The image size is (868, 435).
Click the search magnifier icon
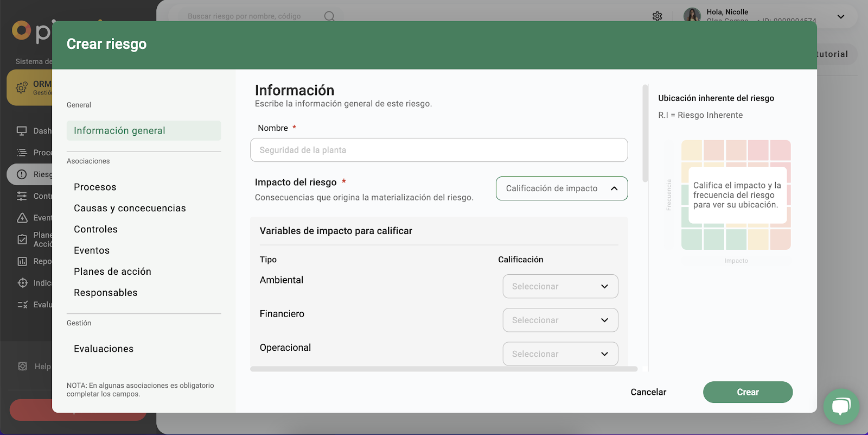click(329, 16)
